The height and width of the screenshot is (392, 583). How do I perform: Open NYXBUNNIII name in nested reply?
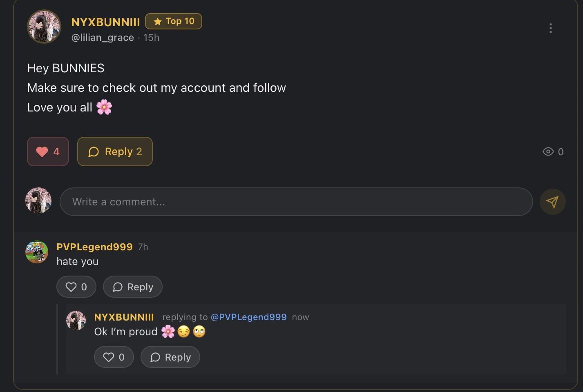tap(124, 317)
